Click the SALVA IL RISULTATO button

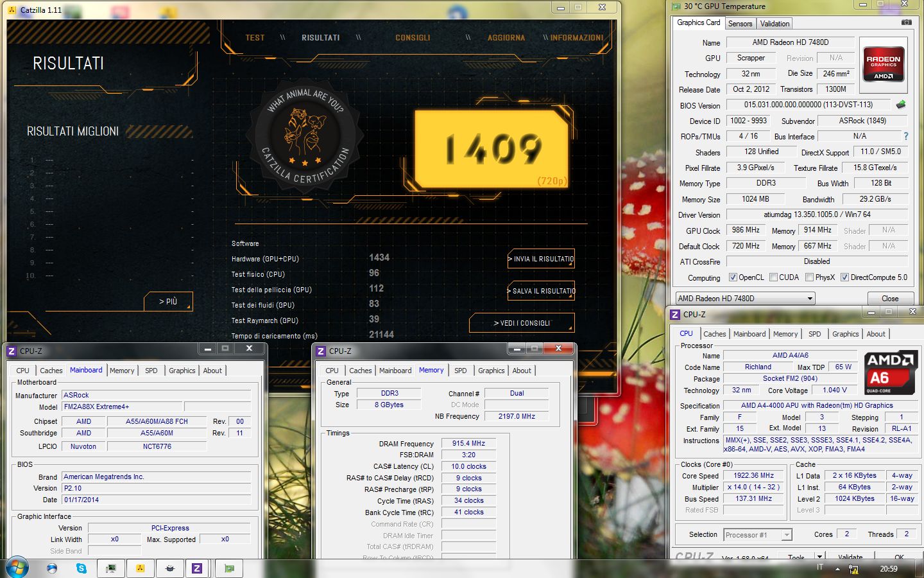coord(541,291)
